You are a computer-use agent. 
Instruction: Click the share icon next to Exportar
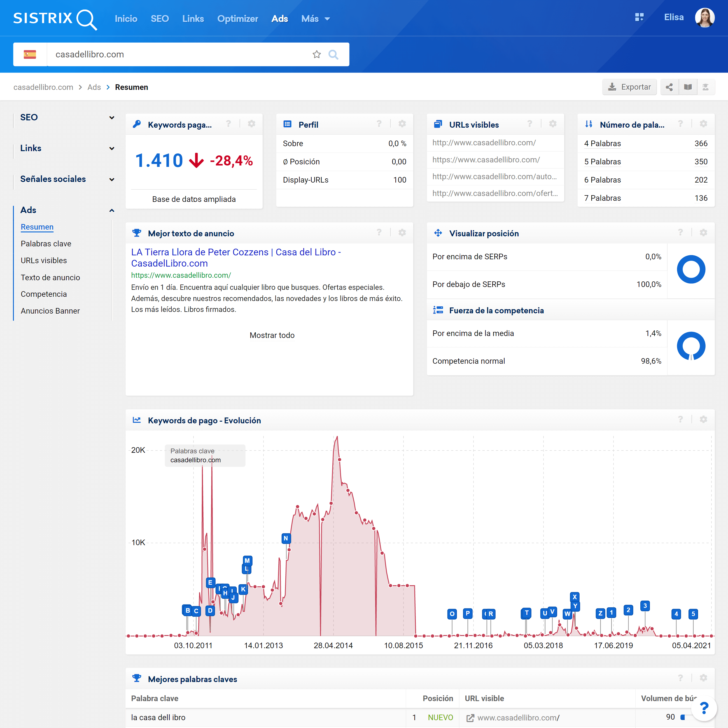click(669, 87)
